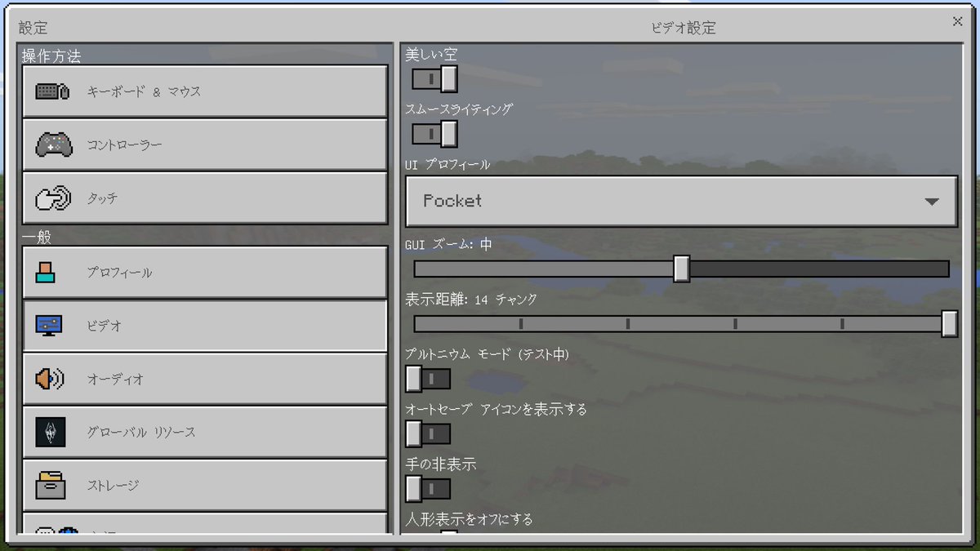Screen dimensions: 980x551
Task: Click the video monitor icon
Action: coord(49,326)
